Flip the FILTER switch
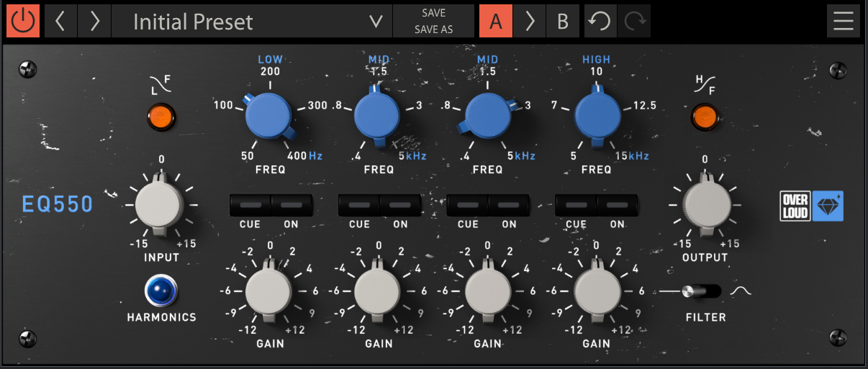The width and height of the screenshot is (868, 369). point(700,291)
